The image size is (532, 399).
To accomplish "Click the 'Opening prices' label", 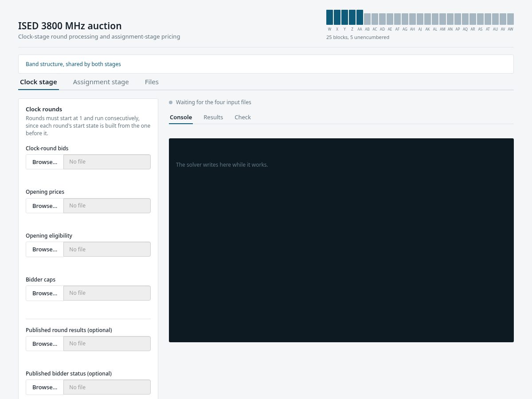I will [x=45, y=192].
